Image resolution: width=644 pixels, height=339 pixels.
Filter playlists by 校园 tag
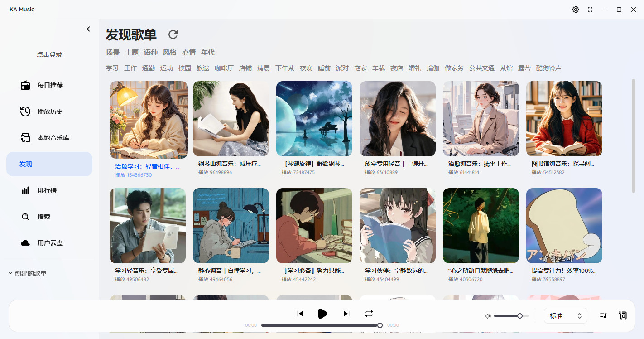coord(185,68)
